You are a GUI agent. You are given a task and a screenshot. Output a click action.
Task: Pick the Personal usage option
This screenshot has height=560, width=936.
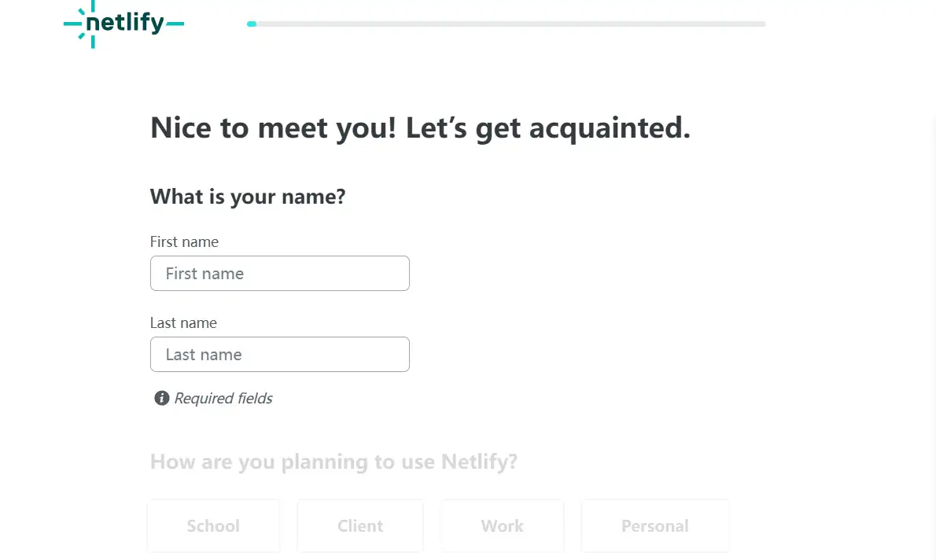tap(654, 525)
